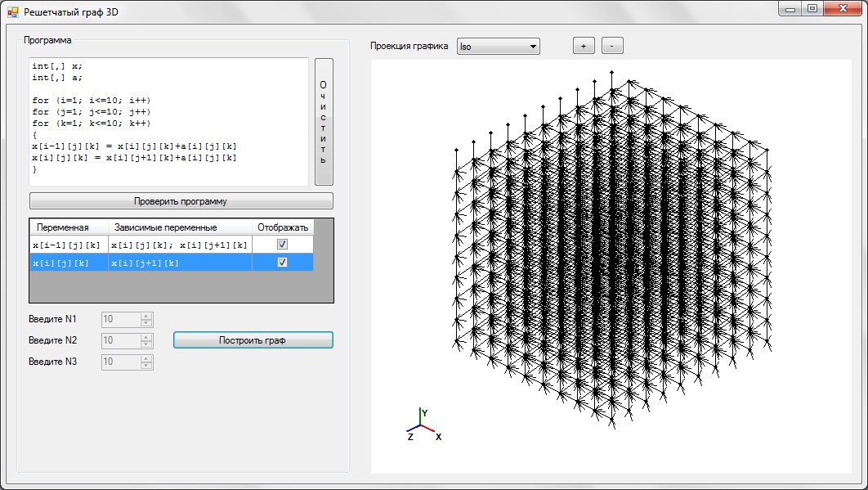The height and width of the screenshot is (490, 868).
Task: Uncheck Отображать for the highlighted x[i][j][k] row
Action: [282, 263]
